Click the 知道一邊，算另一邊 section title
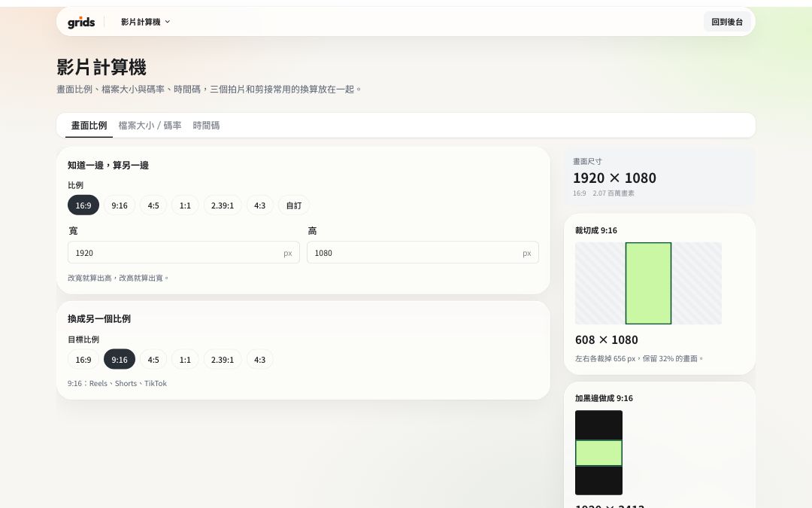The width and height of the screenshot is (812, 508). click(108, 166)
